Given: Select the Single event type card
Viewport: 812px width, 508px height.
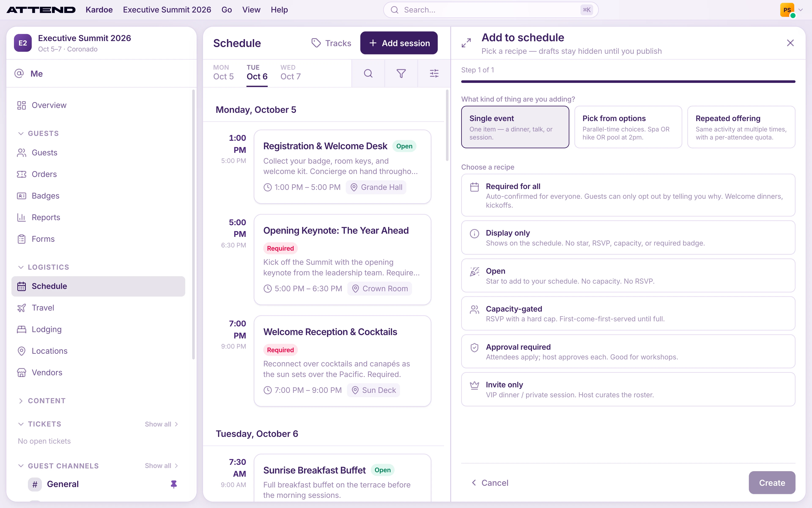Looking at the screenshot, I should click(x=515, y=127).
